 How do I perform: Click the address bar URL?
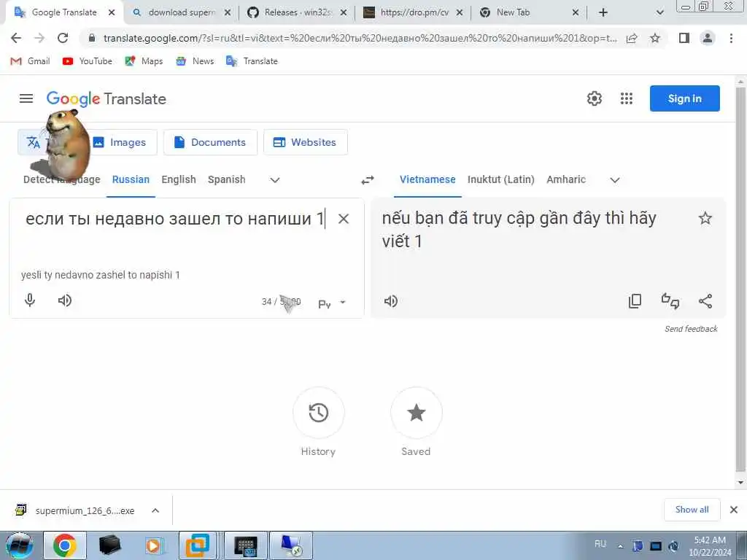[360, 38]
